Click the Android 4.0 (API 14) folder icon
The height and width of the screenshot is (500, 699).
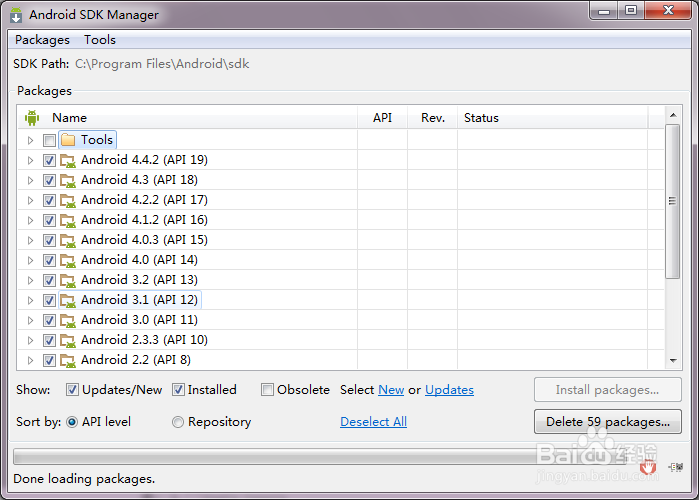click(68, 261)
